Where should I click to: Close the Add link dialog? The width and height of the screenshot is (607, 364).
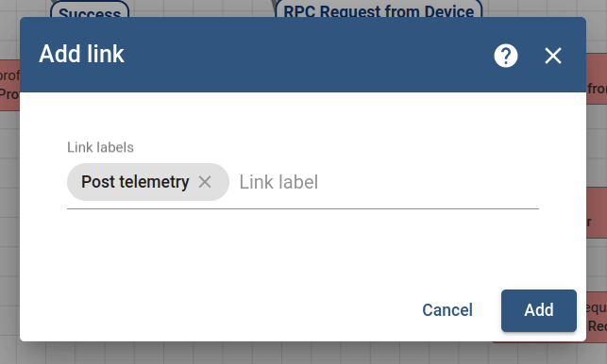pos(553,56)
